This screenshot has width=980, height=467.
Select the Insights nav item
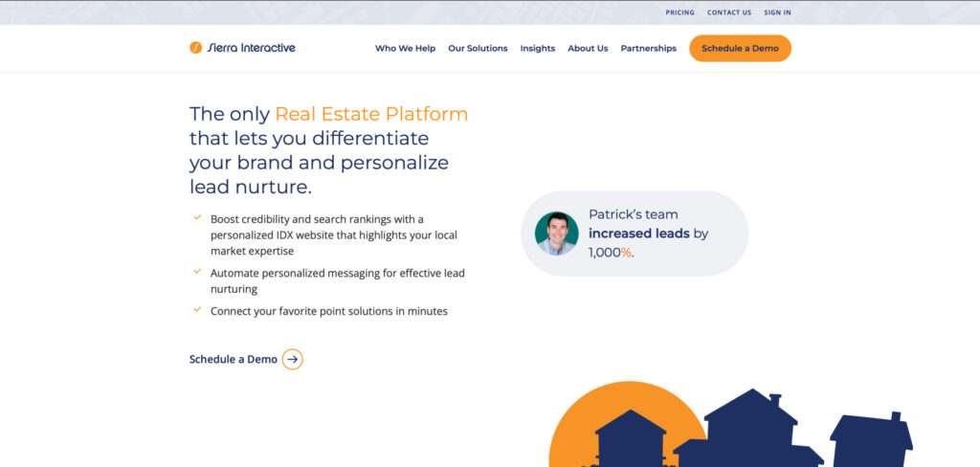(538, 48)
